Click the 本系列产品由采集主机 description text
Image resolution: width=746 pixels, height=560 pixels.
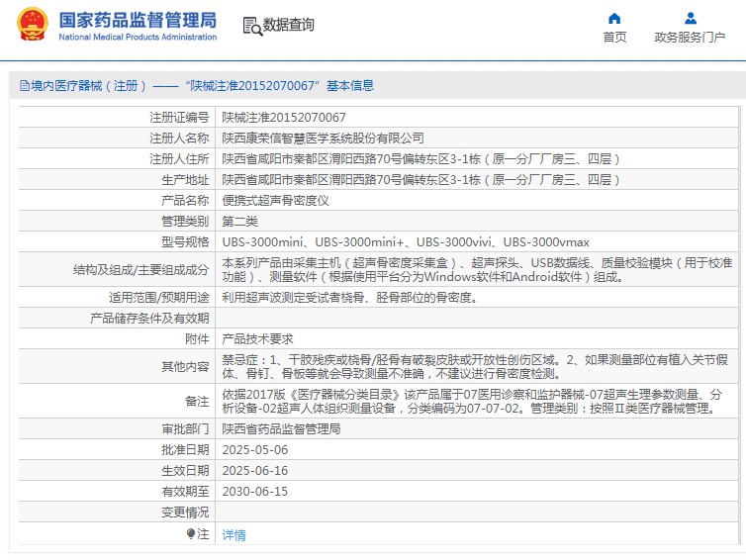pos(477,270)
